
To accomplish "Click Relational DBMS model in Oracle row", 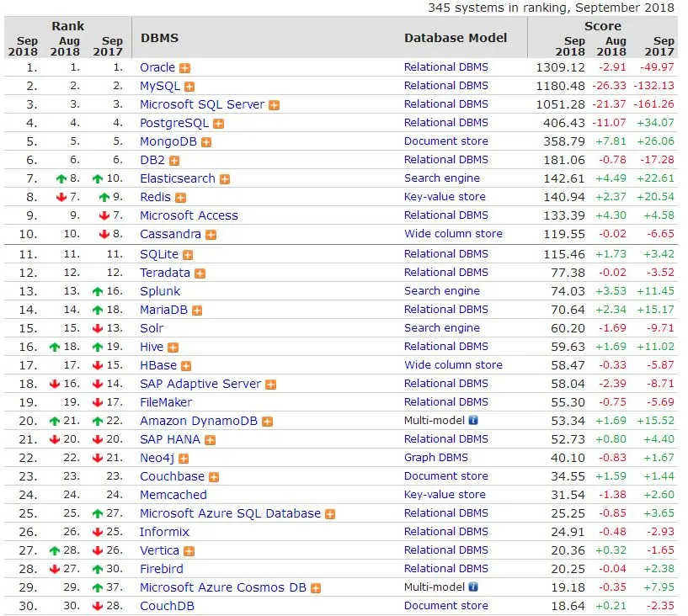I will click(x=446, y=67).
